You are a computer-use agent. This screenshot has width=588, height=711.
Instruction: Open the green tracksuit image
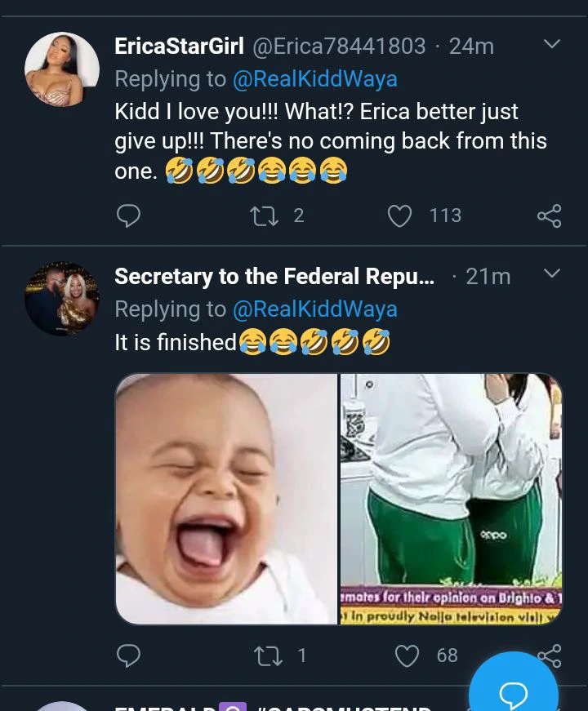[x=451, y=499]
